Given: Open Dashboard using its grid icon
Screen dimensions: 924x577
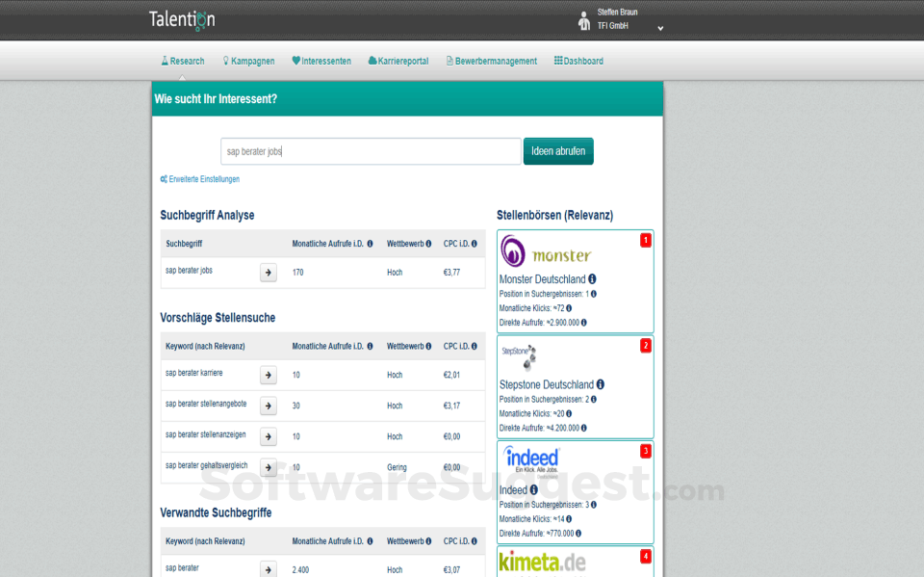Looking at the screenshot, I should tap(560, 61).
